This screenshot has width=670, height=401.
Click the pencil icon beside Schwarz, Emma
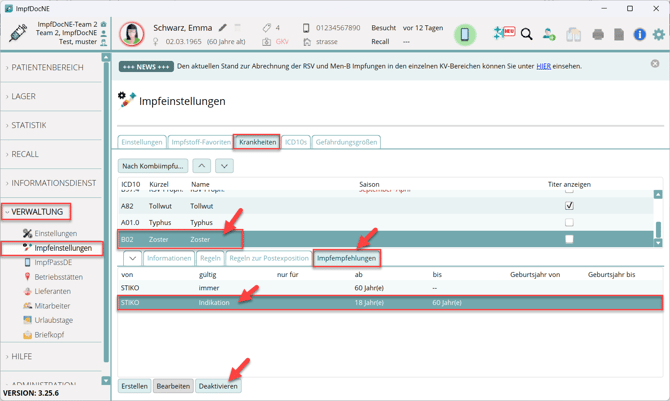pos(222,28)
